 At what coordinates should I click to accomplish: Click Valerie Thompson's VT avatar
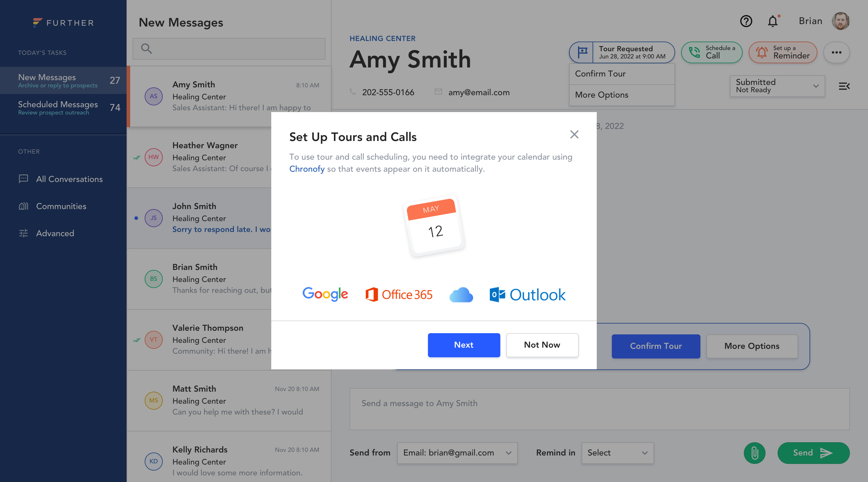tap(153, 340)
